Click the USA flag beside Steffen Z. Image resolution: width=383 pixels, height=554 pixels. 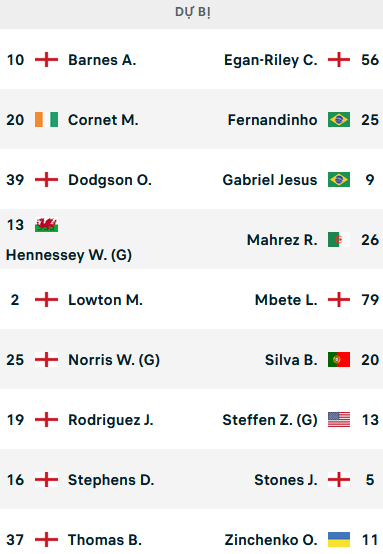pyautogui.click(x=339, y=420)
